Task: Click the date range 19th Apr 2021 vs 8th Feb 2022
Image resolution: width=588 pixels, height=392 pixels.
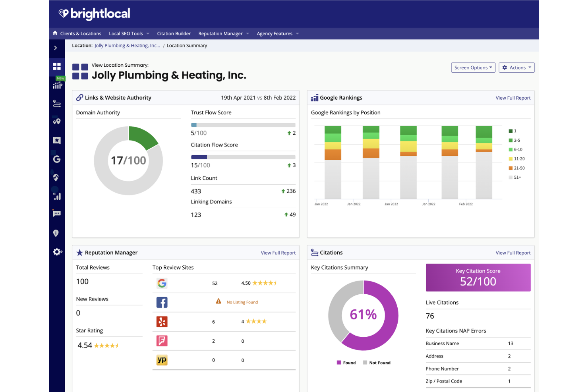Action: coord(258,98)
